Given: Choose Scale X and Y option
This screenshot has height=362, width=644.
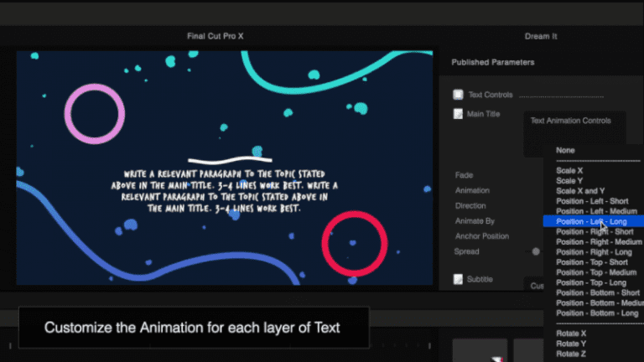Looking at the screenshot, I should (x=580, y=191).
